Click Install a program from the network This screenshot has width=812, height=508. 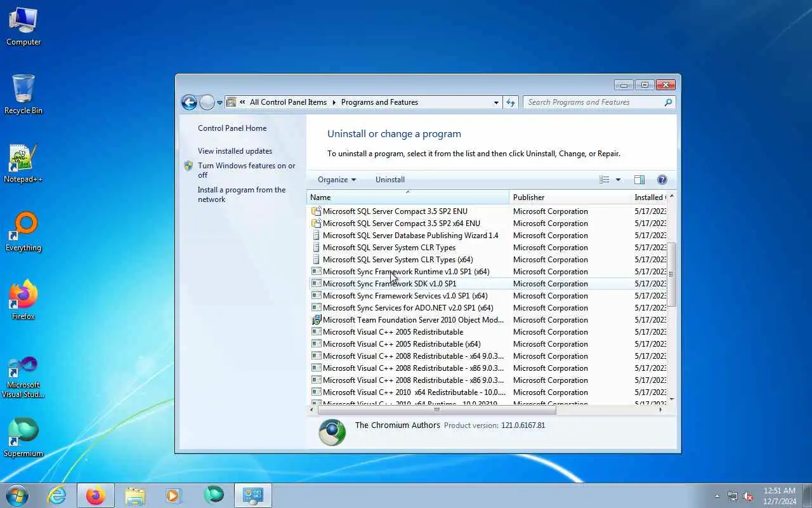pos(242,194)
